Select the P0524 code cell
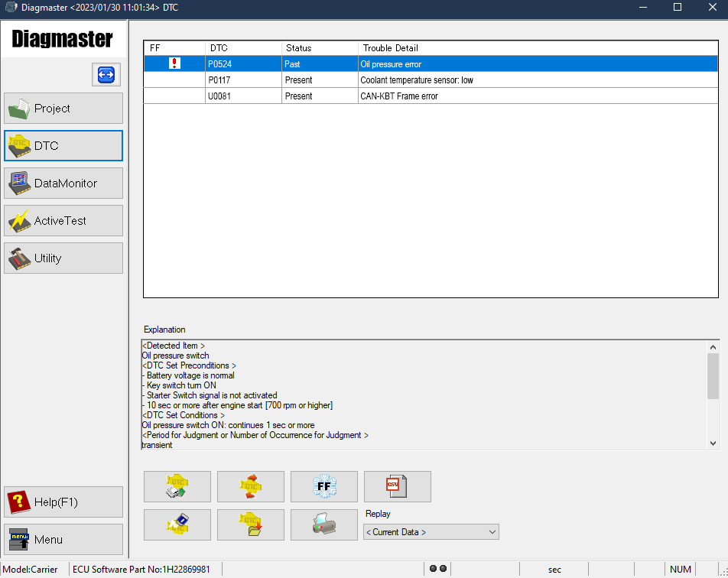Image resolution: width=728 pixels, height=578 pixels. pos(244,64)
